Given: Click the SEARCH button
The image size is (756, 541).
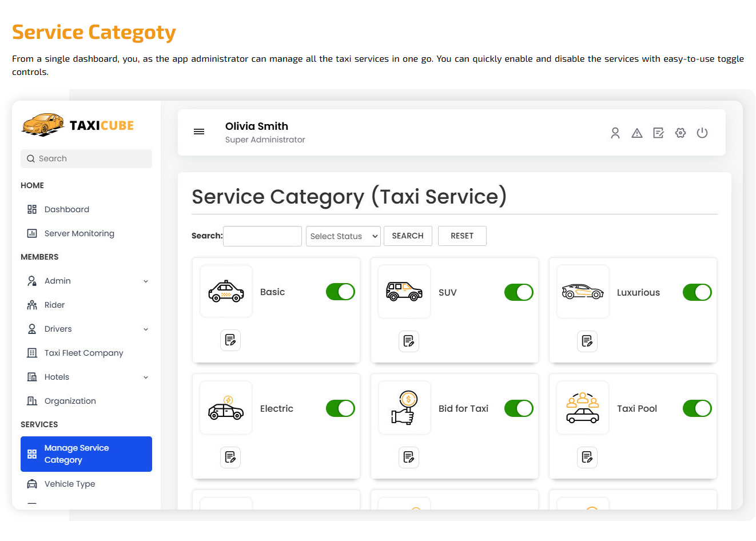Looking at the screenshot, I should coord(408,236).
